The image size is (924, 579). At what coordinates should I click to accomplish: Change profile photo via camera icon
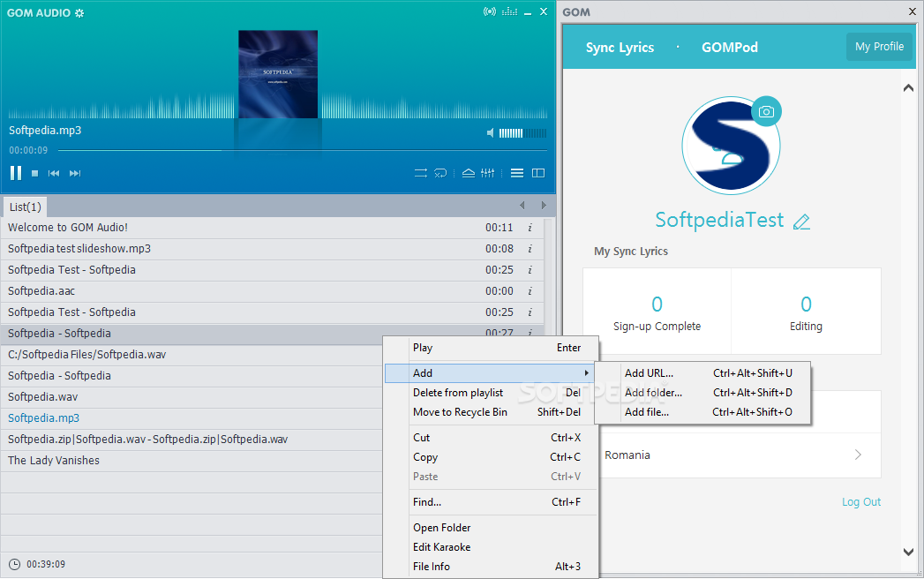click(766, 111)
